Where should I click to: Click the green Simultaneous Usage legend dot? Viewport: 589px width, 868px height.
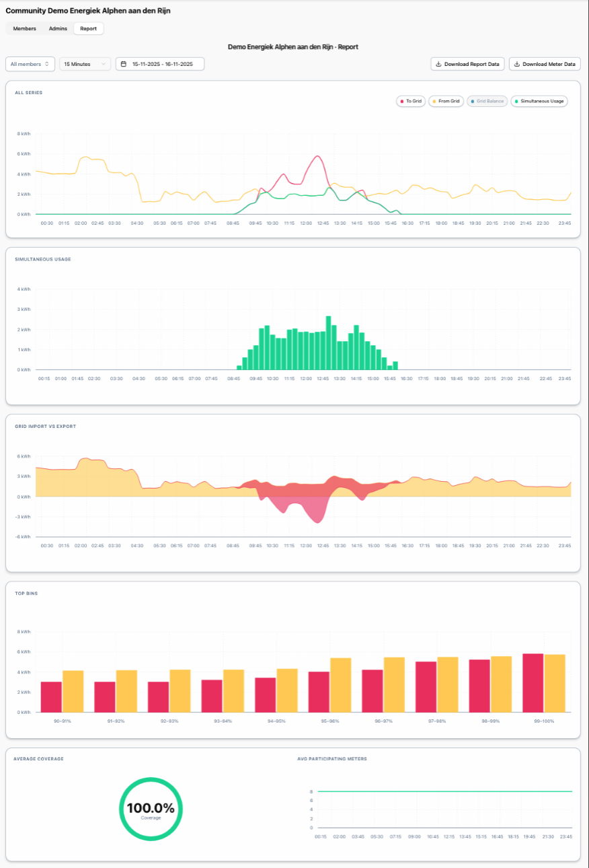(x=517, y=101)
